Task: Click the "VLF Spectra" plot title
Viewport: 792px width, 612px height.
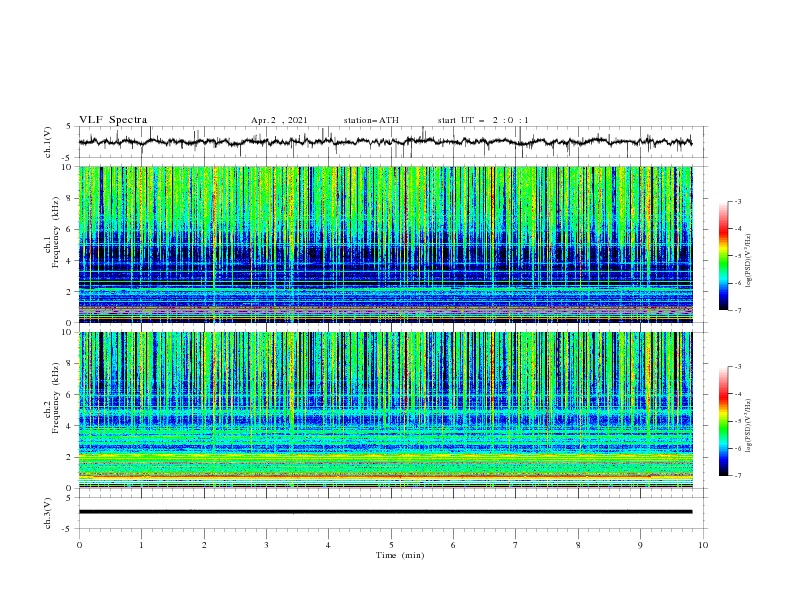Action: [113, 120]
